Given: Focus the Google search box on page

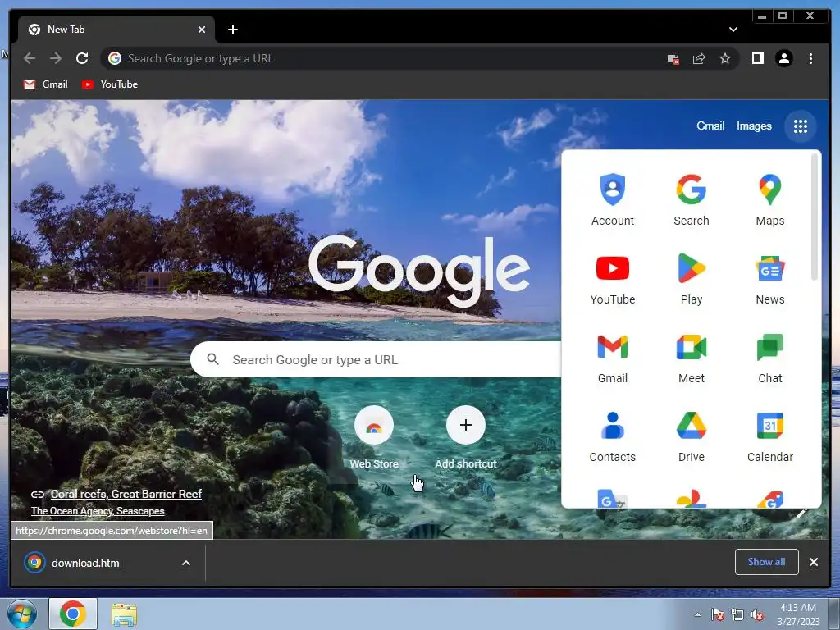Looking at the screenshot, I should [x=375, y=359].
